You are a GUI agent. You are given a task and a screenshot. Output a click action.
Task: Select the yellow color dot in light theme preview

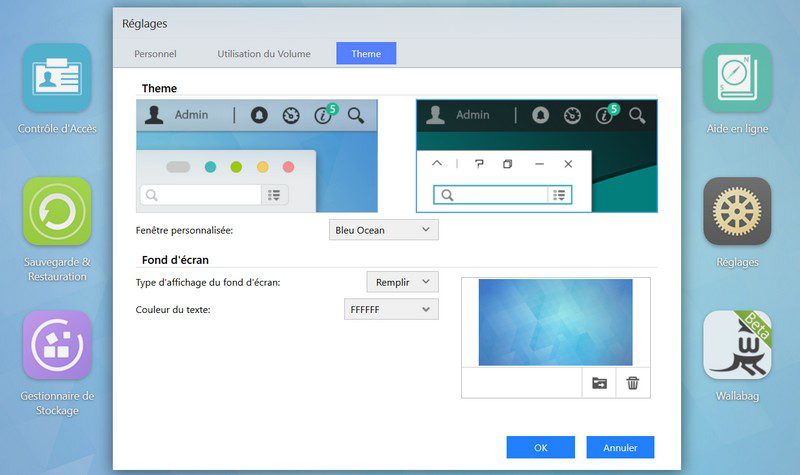pos(262,167)
